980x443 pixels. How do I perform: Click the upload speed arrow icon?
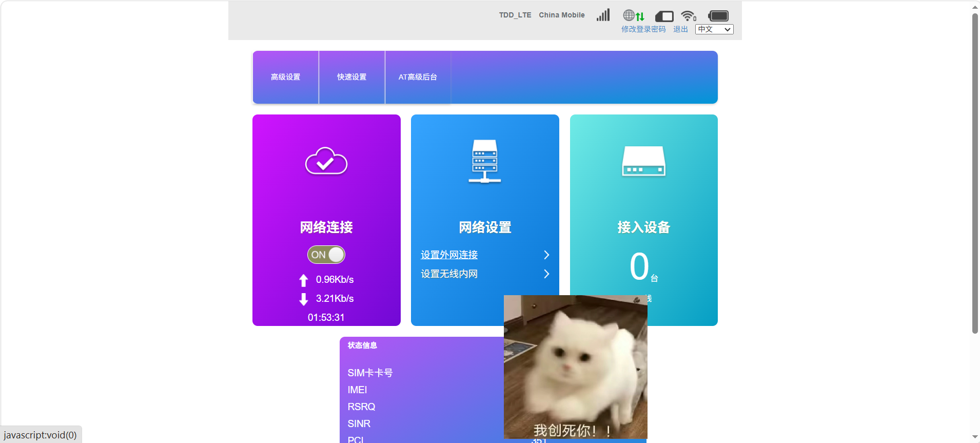click(304, 280)
